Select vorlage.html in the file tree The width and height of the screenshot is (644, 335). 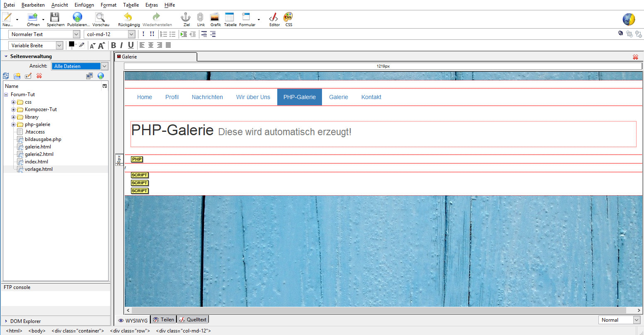coord(39,169)
